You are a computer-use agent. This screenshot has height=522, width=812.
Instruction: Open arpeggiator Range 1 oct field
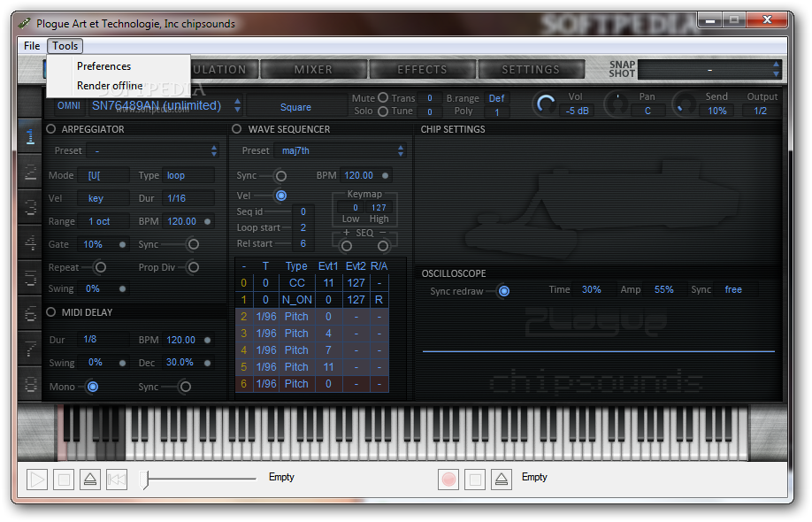103,222
